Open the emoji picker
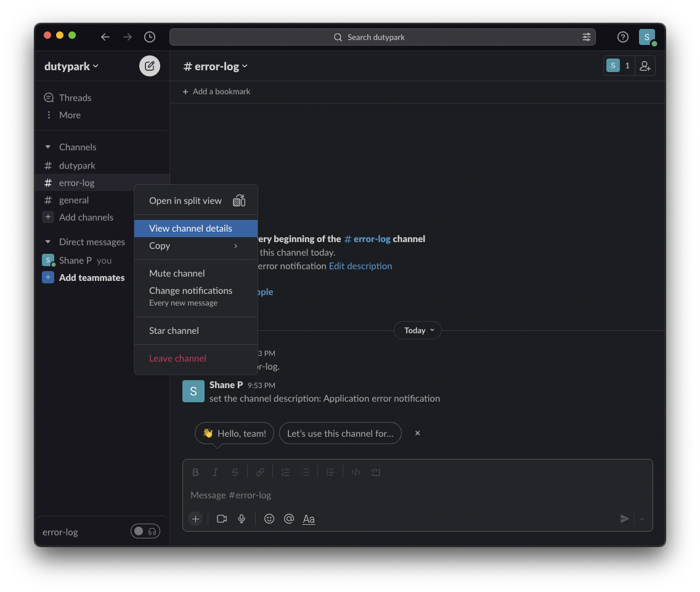The width and height of the screenshot is (700, 592). click(x=269, y=519)
